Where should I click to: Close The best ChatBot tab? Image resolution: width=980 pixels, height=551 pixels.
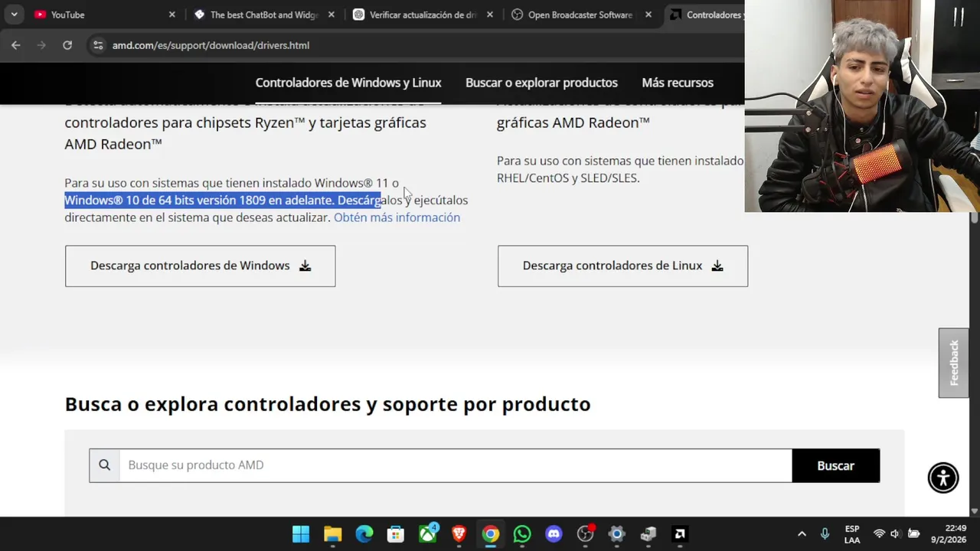point(331,15)
